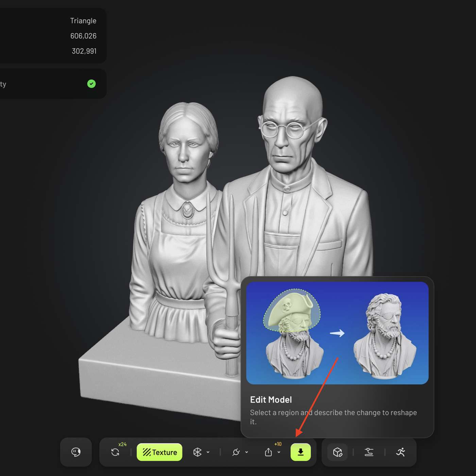Screen dimensions: 476x476
Task: Click the 'Triangle' label in stats panel
Action: click(x=83, y=21)
